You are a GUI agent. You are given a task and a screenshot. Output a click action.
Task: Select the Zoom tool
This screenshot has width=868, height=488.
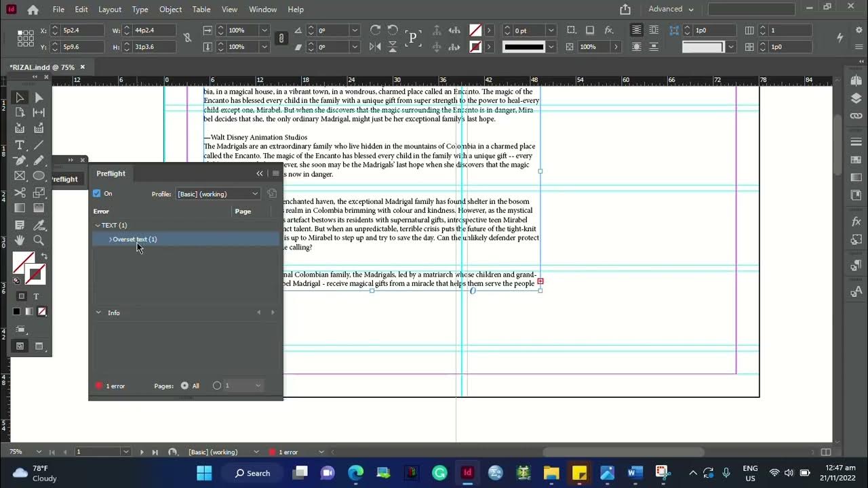(x=39, y=240)
